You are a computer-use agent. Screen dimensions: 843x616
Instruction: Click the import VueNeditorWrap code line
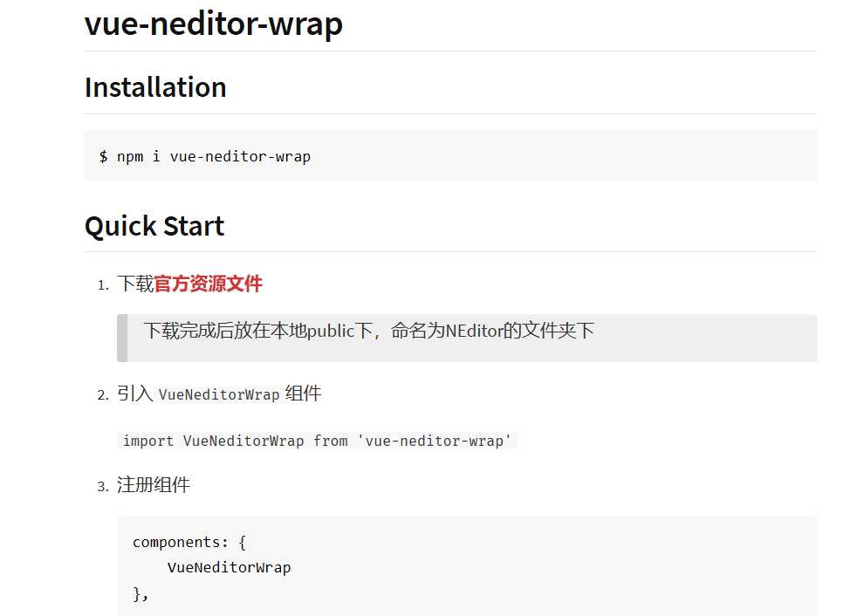(316, 441)
